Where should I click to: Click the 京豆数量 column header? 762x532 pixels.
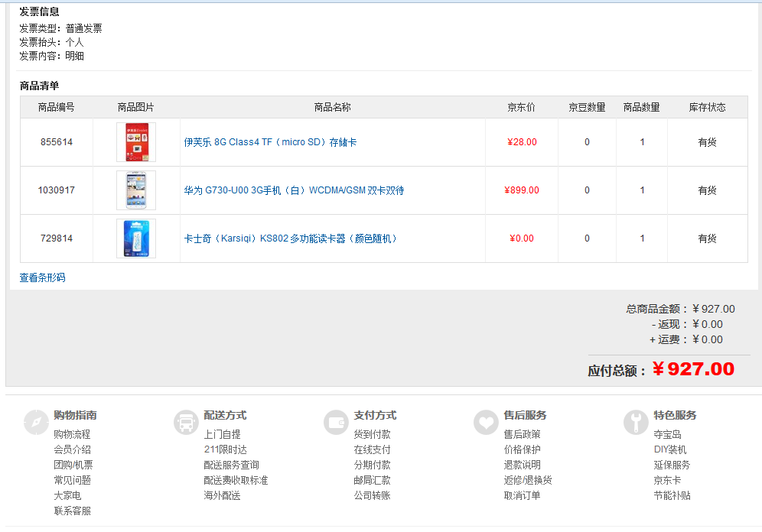(x=587, y=107)
